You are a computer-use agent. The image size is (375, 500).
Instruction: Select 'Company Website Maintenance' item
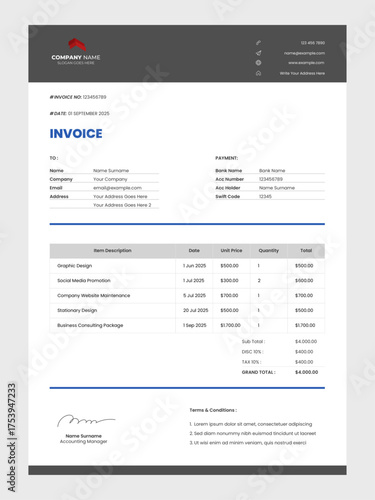point(94,295)
